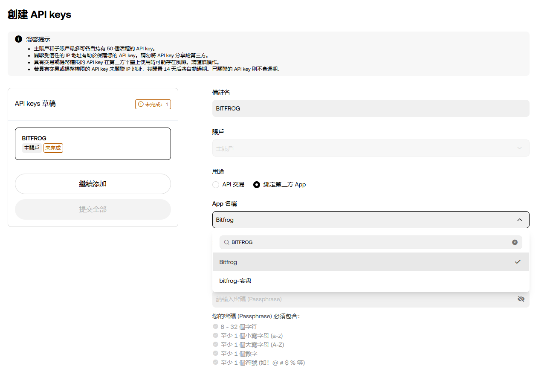Click the check icon beside 至少 1 個大寫字母

point(215,344)
